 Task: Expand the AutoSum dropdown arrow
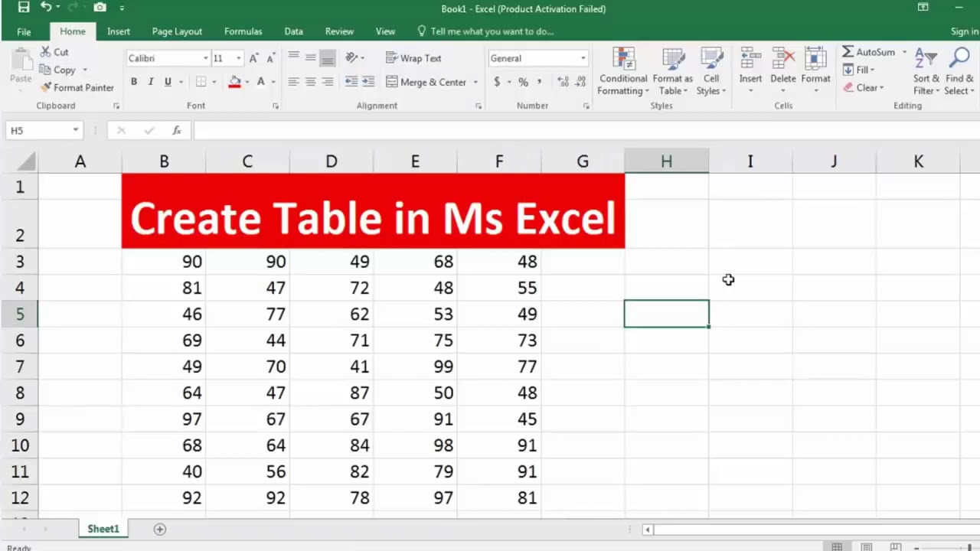tap(904, 52)
